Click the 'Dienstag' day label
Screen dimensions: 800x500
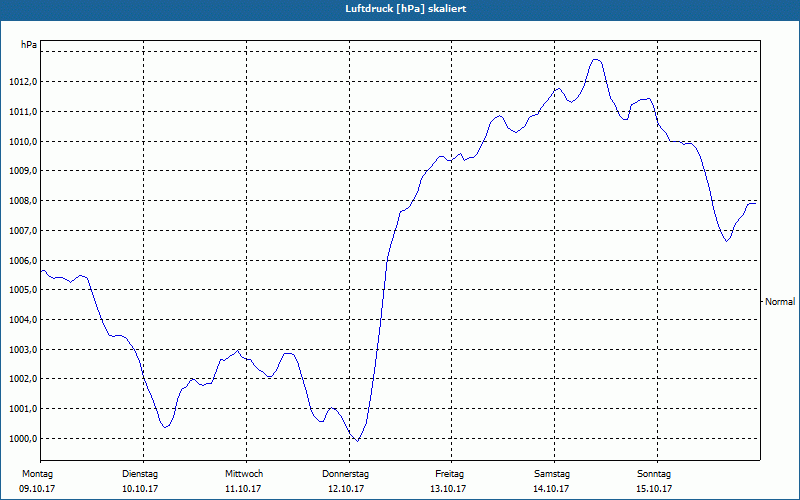pyautogui.click(x=140, y=474)
